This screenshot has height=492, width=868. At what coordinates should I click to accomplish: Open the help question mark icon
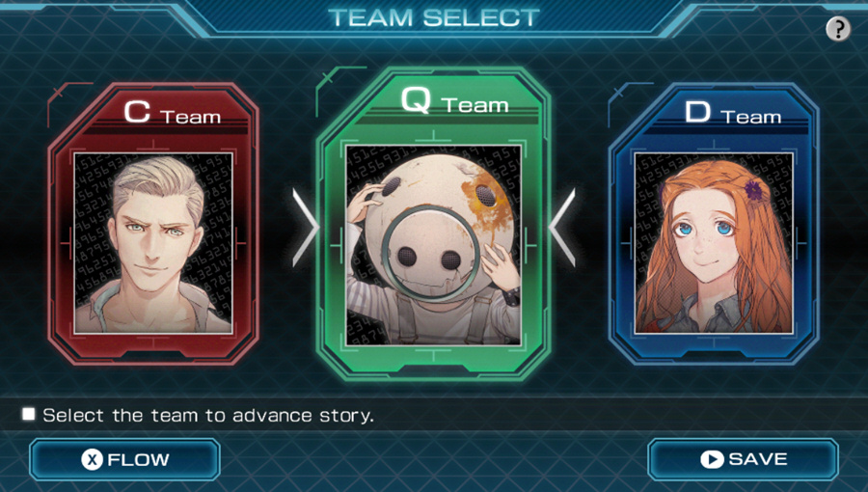pos(838,29)
